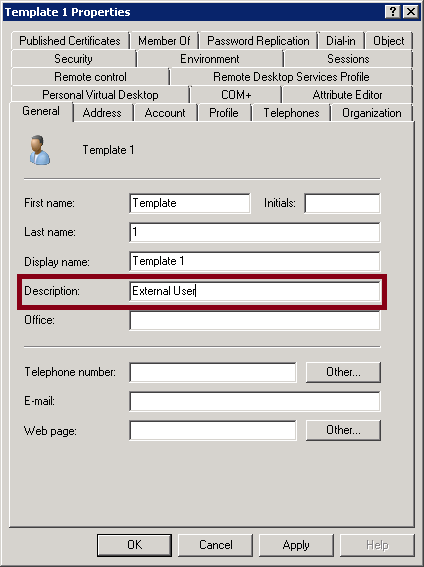Select the General tab

click(41, 111)
